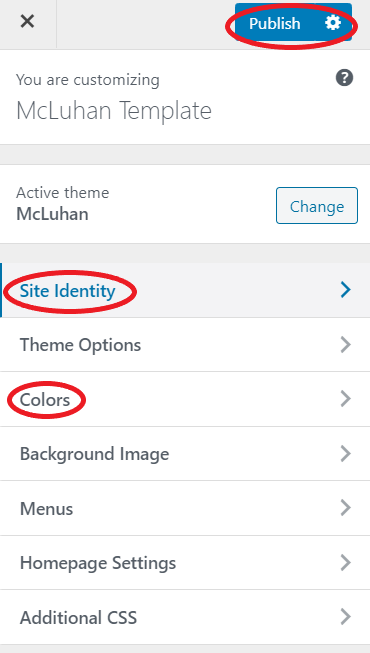Open the Colors section
The width and height of the screenshot is (370, 653).
coord(185,399)
